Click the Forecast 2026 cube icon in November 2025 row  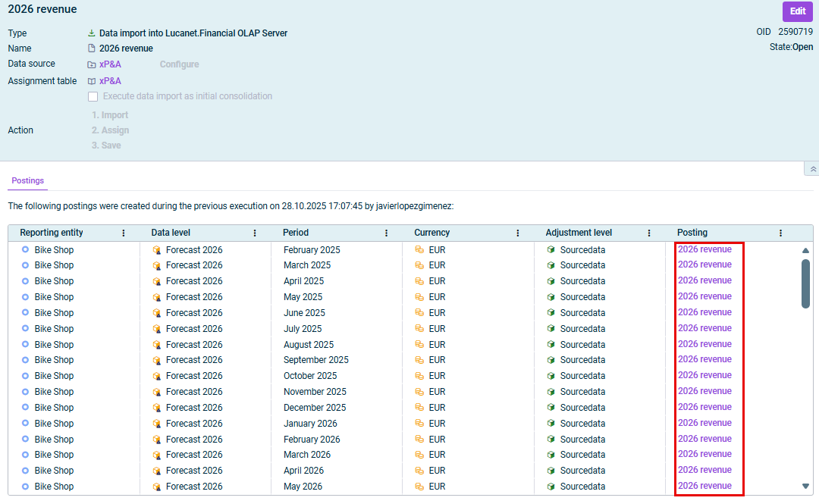tap(156, 392)
